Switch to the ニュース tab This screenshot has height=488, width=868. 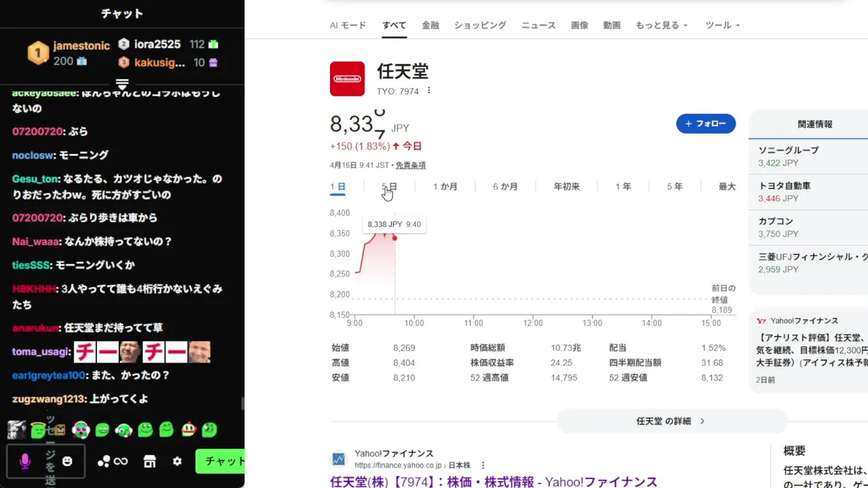point(538,25)
